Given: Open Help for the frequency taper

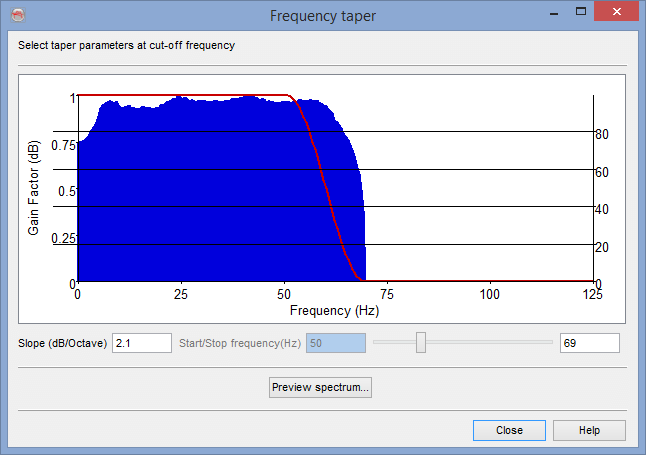Looking at the screenshot, I should point(589,430).
